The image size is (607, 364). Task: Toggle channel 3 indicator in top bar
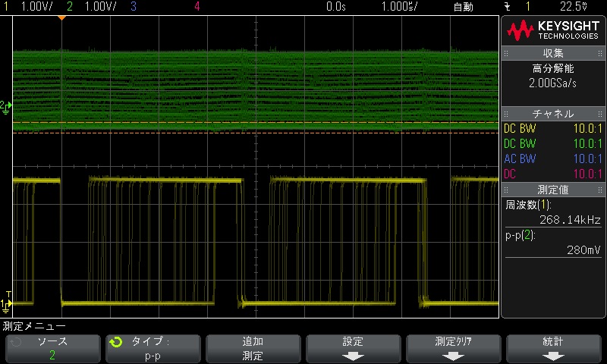pyautogui.click(x=134, y=7)
